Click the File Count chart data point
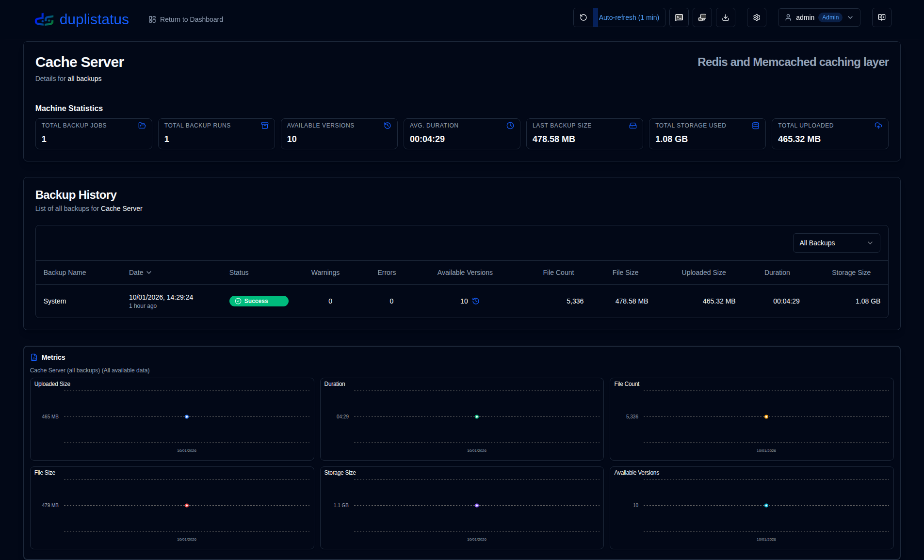Screen dimensions: 924x560 tap(766, 417)
